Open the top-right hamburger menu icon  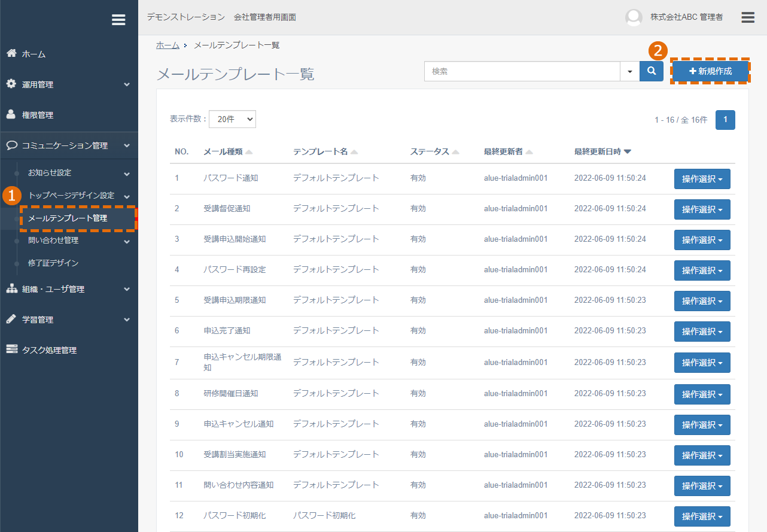tap(748, 17)
